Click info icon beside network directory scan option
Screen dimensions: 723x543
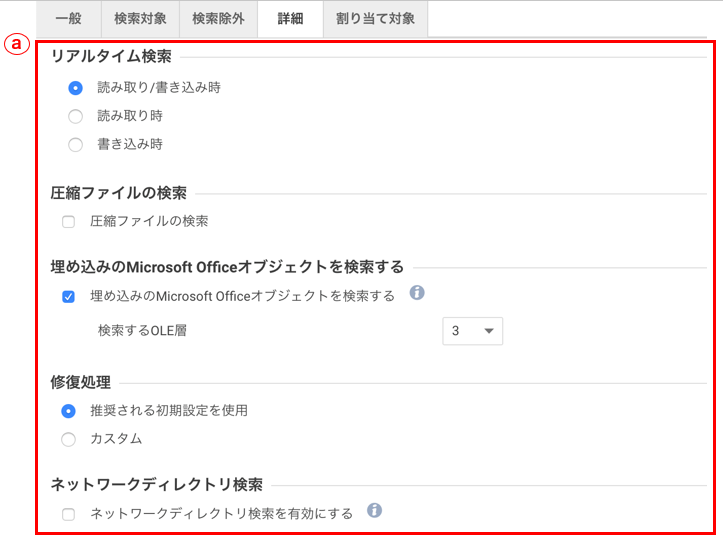pyautogui.click(x=375, y=511)
